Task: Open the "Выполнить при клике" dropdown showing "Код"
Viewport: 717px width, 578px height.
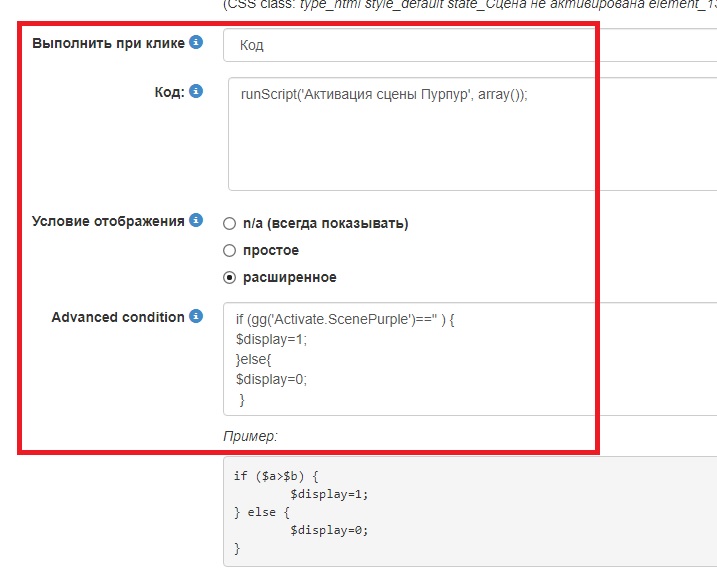Action: 470,45
